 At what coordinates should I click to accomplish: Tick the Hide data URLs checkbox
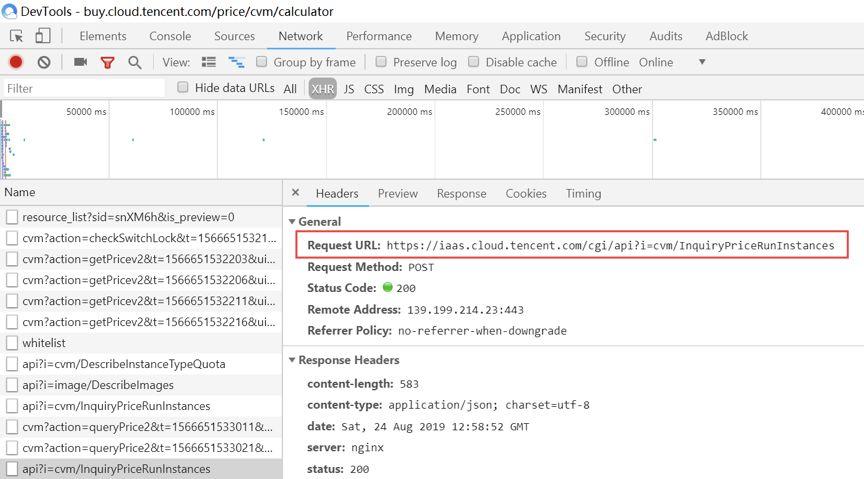(x=183, y=88)
